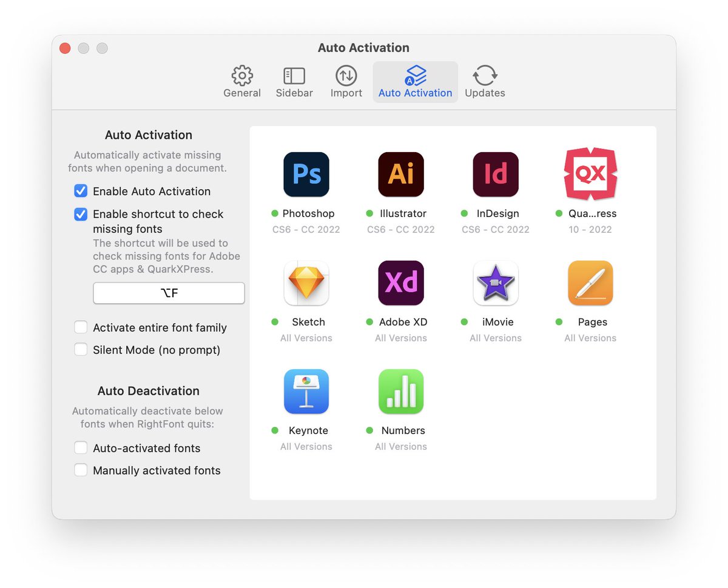Click the green status dot beside Photoshop
This screenshot has width=728, height=588.
(x=275, y=213)
